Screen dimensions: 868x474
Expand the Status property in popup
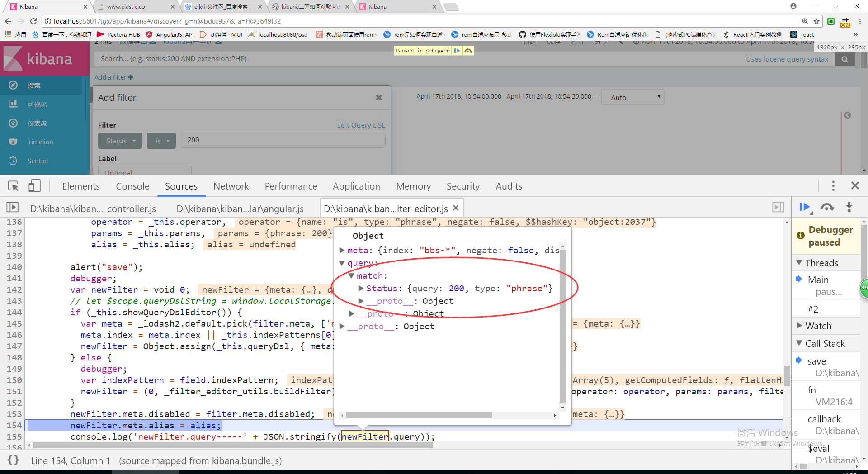tap(361, 288)
